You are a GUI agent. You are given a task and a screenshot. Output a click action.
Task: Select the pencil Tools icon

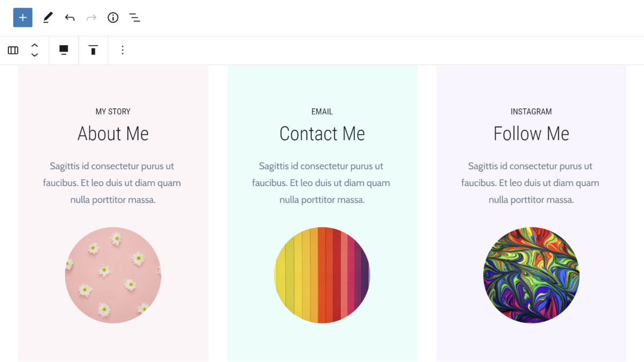pos(48,18)
